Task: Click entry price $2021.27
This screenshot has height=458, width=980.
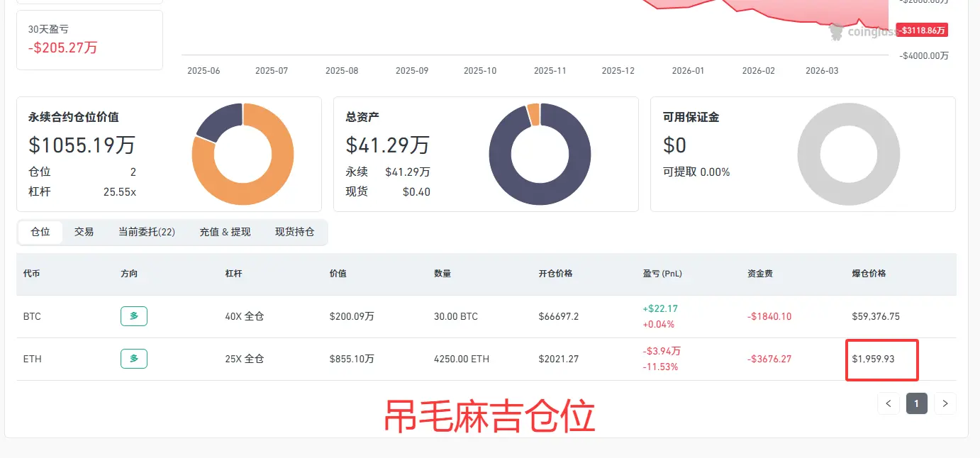Action: (559, 359)
